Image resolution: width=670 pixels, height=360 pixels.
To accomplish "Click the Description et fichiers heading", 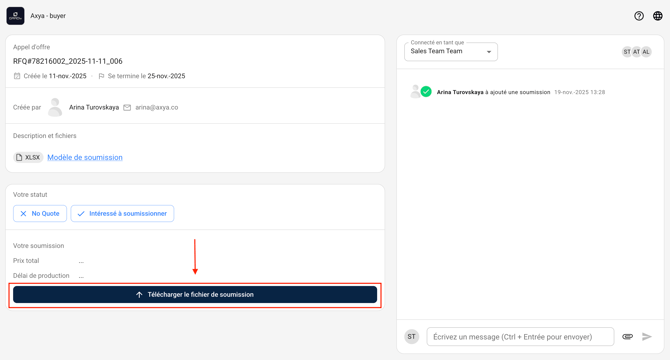I will pos(44,135).
